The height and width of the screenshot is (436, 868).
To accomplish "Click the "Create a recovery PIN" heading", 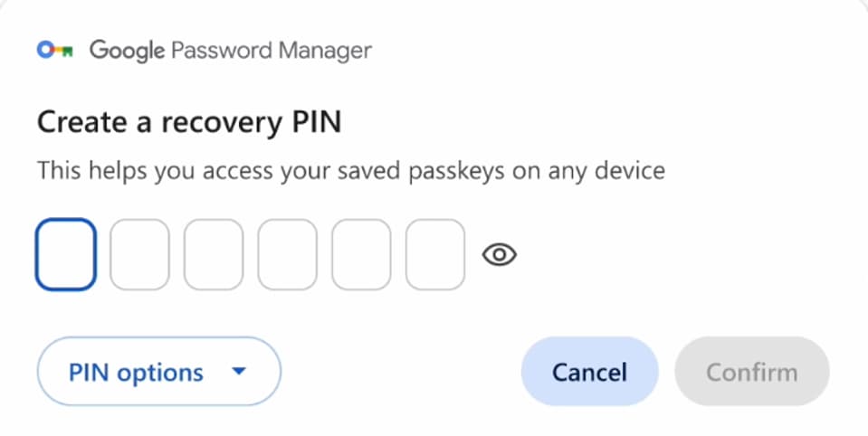I will [189, 122].
